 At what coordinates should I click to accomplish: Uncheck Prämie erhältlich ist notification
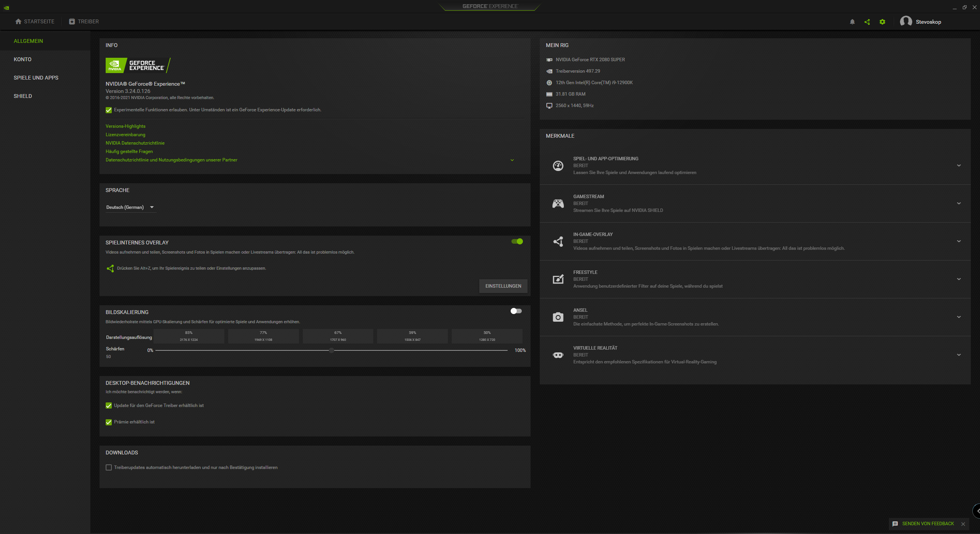109,422
